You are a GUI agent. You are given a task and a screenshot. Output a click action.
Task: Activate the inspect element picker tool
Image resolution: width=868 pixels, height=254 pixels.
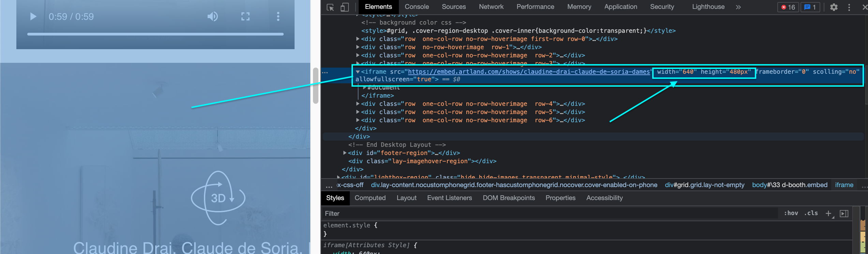pyautogui.click(x=330, y=7)
